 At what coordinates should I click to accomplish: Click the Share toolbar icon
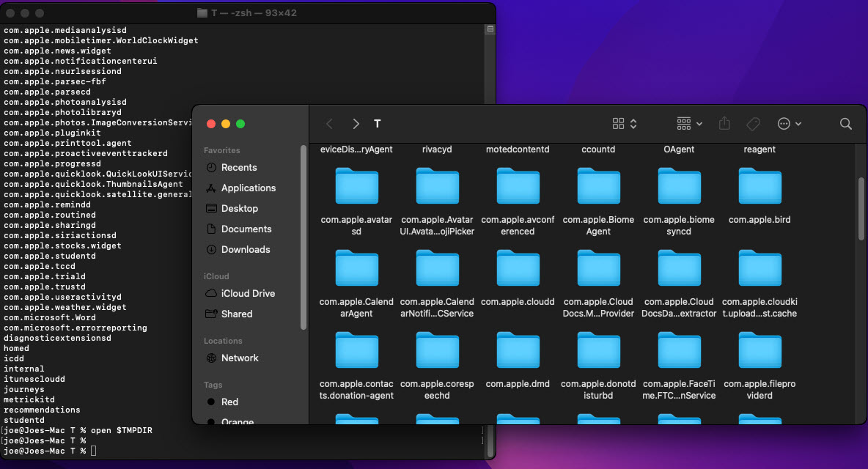724,124
